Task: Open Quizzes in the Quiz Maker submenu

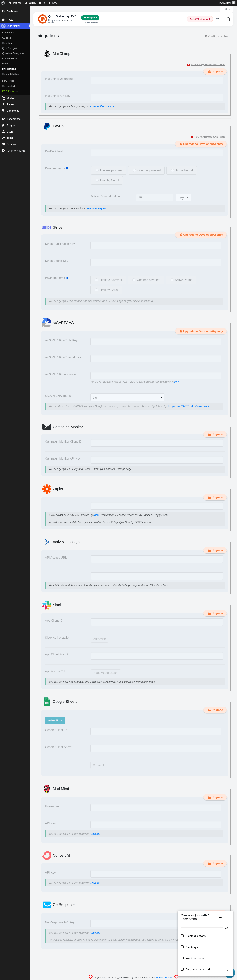Action: point(6,38)
